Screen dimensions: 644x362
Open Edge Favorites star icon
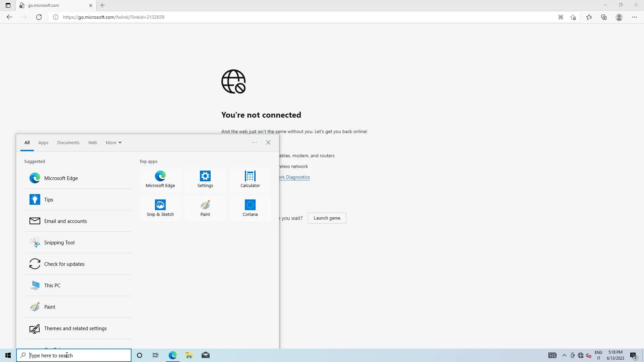point(589,17)
